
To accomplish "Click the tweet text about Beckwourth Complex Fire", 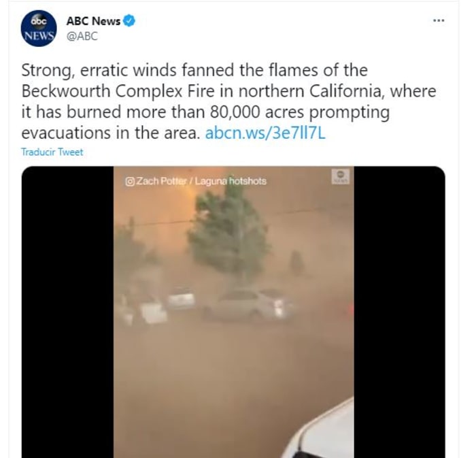I will pos(228,101).
